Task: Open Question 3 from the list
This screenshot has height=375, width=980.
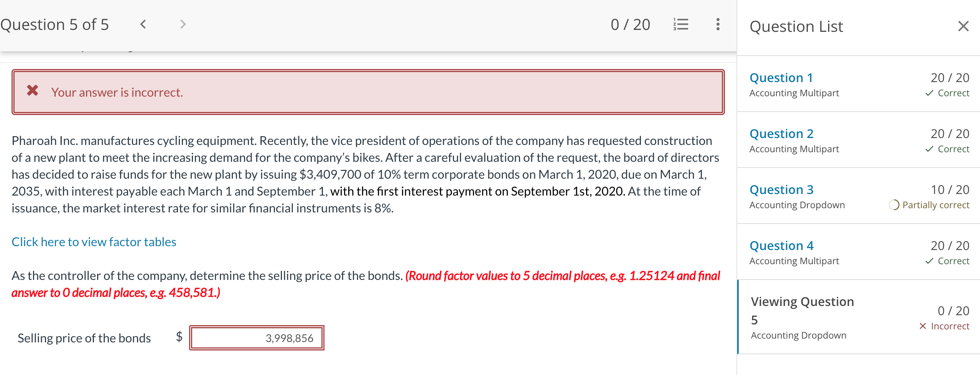Action: (781, 190)
